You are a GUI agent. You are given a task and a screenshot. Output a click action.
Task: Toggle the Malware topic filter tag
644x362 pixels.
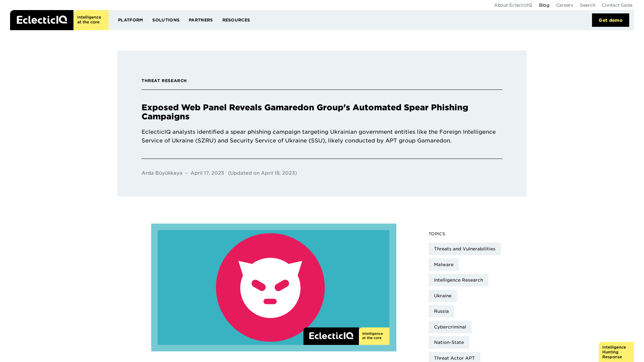pos(444,264)
